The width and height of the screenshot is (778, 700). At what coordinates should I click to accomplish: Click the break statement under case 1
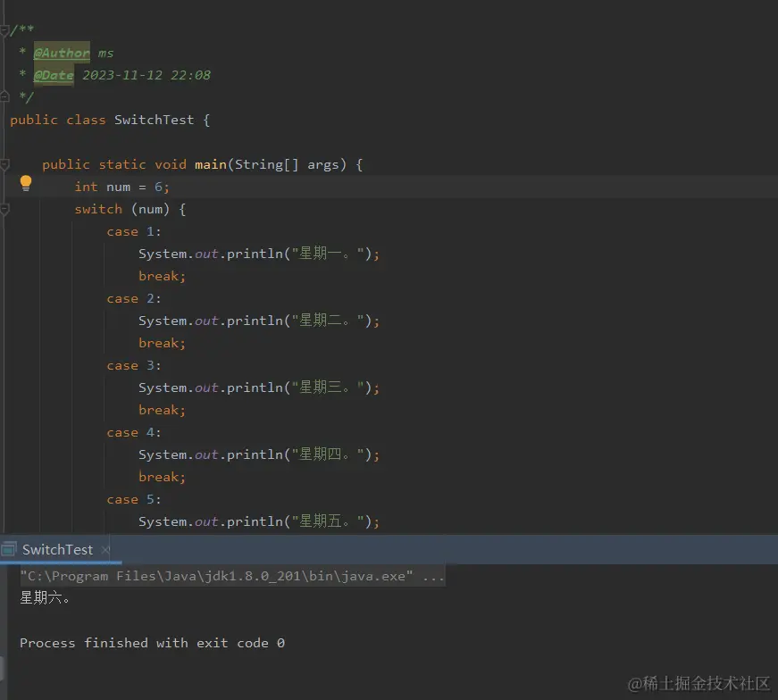pyautogui.click(x=162, y=276)
